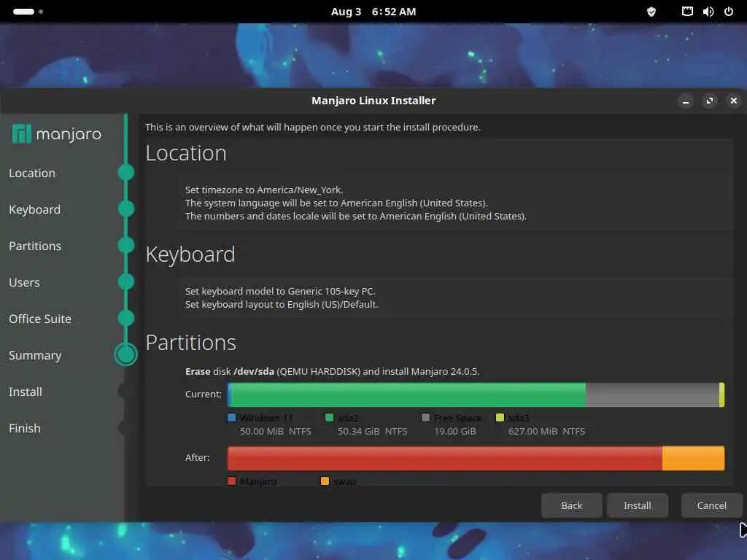747x560 pixels.
Task: Click the '50.00 MiB NTFS' size text
Action: click(275, 432)
